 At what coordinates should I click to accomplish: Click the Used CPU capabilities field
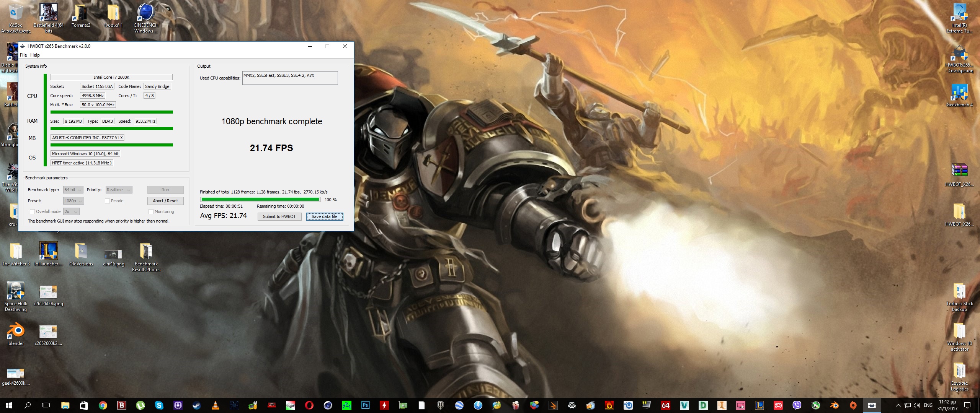290,78
